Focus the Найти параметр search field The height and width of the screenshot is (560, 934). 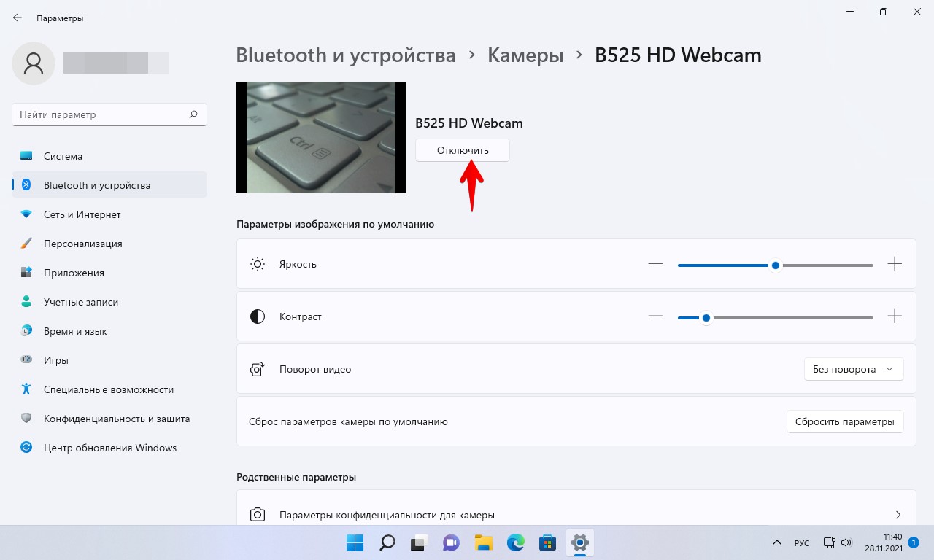click(109, 114)
